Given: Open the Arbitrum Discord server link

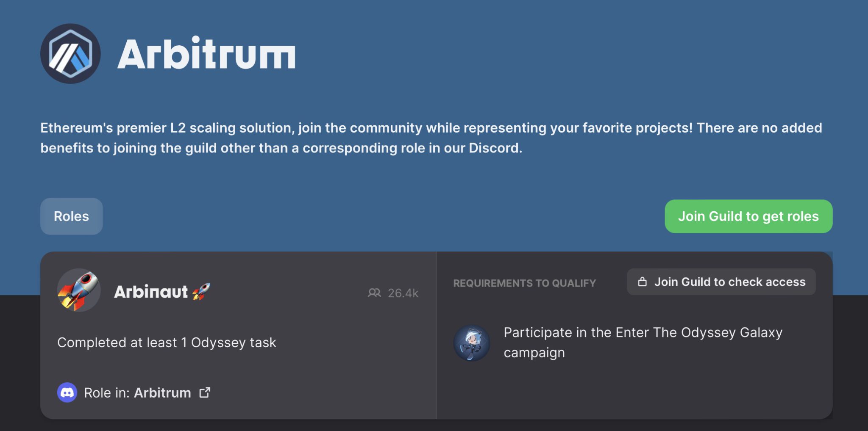Looking at the screenshot, I should 162,393.
